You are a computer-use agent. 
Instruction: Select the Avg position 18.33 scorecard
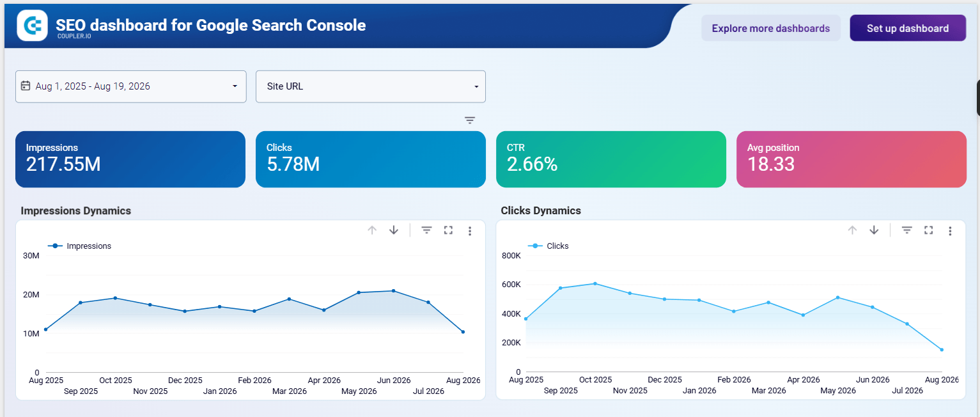point(852,159)
